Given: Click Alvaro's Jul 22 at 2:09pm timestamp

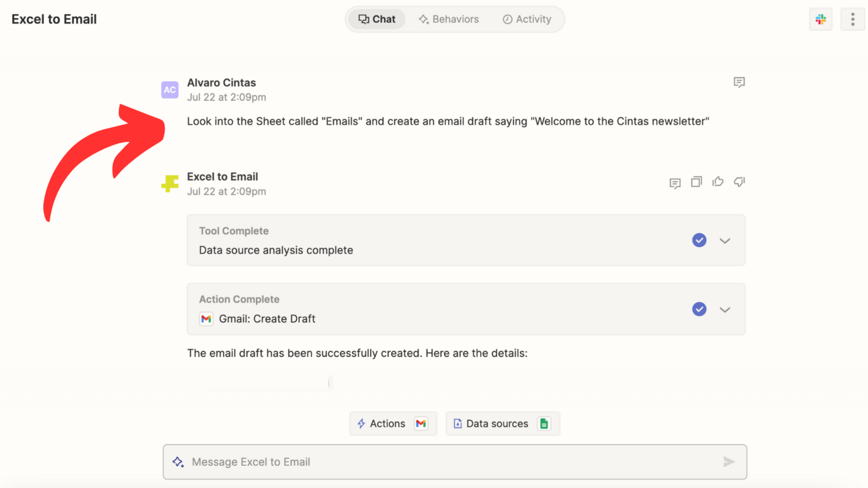Looking at the screenshot, I should click(x=226, y=97).
